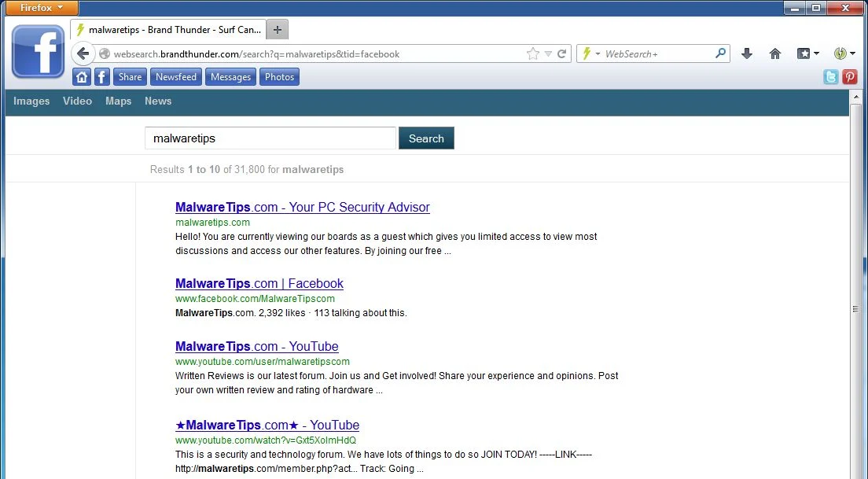Open Photos from the toolbar
868x479 pixels.
coord(280,77)
